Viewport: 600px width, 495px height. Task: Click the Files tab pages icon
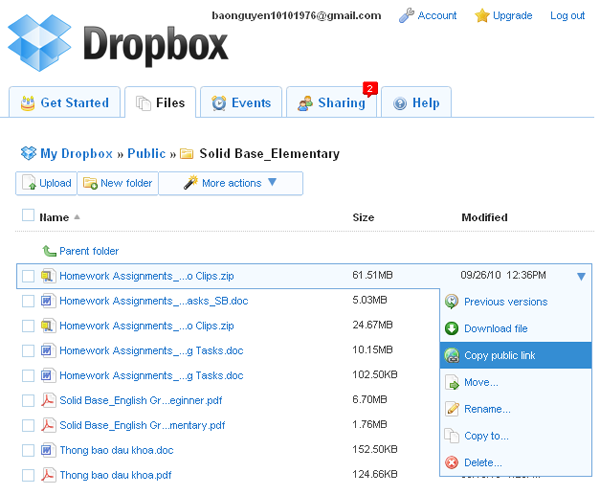tap(143, 103)
